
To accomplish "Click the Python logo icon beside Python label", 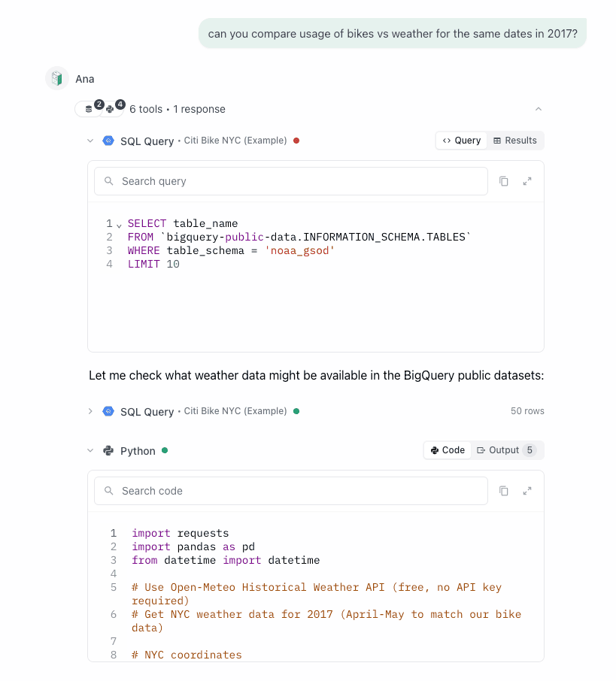I will coord(108,451).
